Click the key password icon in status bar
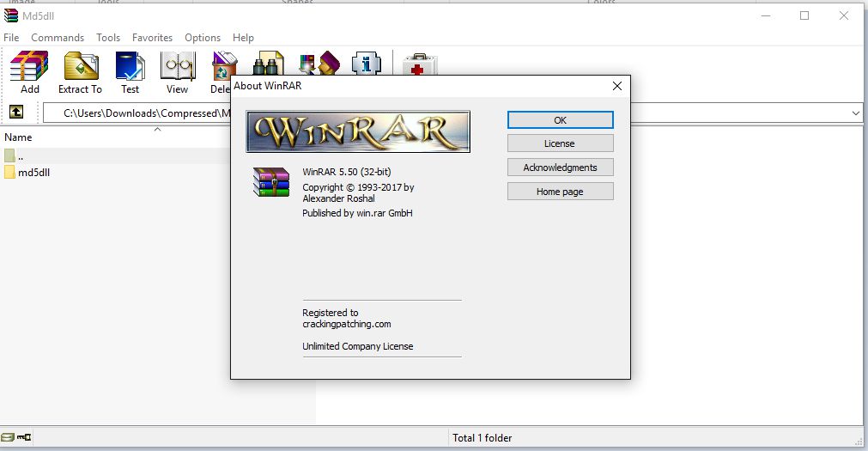The image size is (868, 451). pyautogui.click(x=26, y=438)
